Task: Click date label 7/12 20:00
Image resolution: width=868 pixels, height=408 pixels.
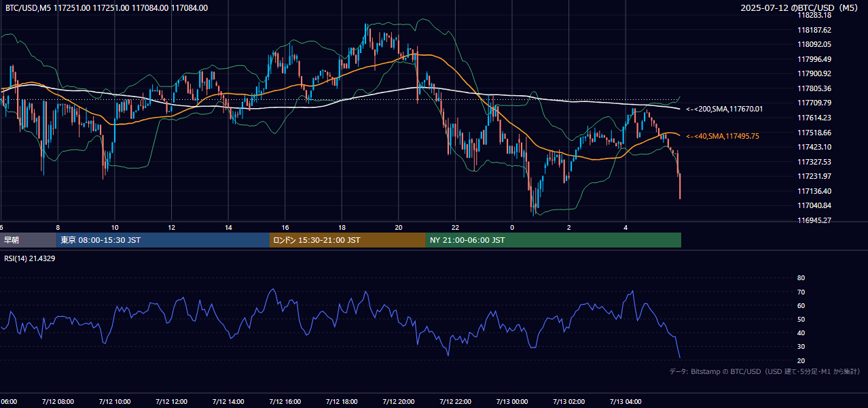Action: [x=399, y=402]
